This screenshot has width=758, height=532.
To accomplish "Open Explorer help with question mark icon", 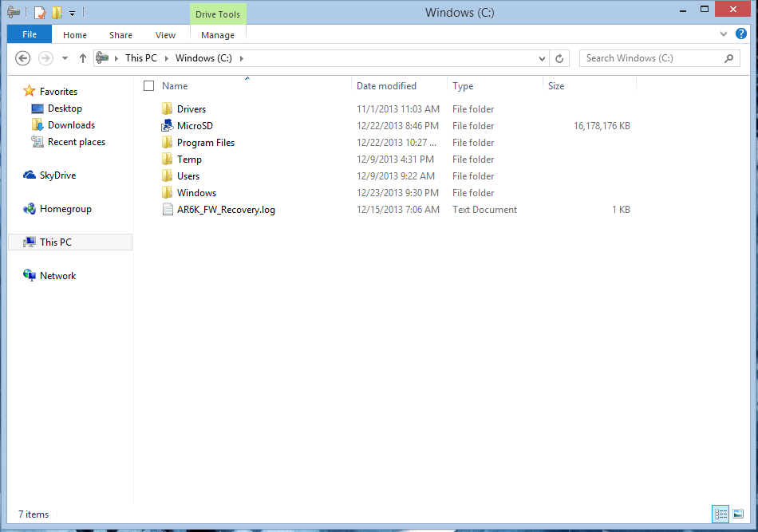I will pos(741,34).
